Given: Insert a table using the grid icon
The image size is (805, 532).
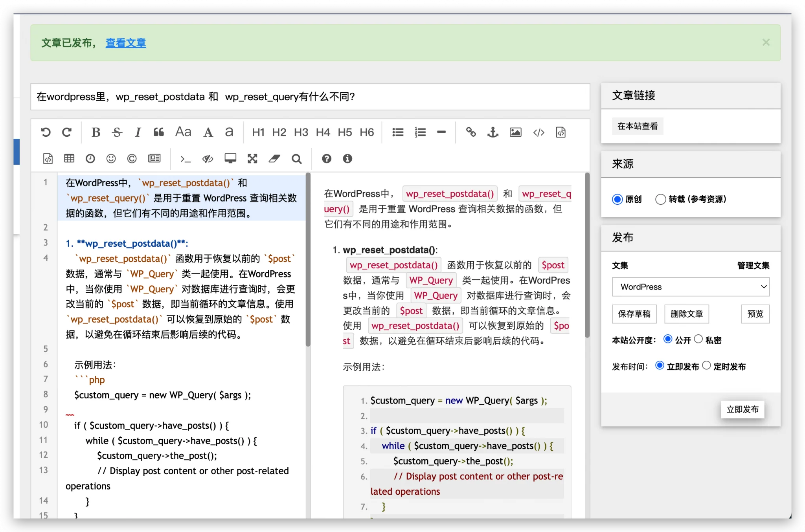Looking at the screenshot, I should tap(69, 159).
